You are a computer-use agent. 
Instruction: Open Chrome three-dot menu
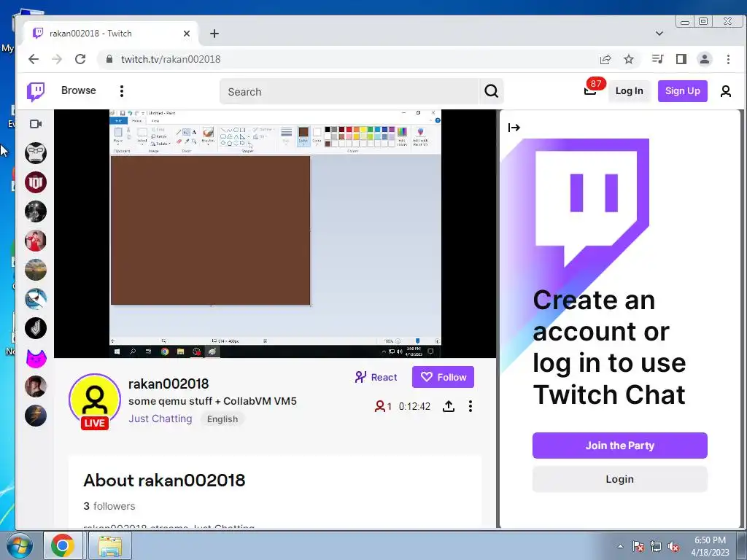[x=728, y=59]
